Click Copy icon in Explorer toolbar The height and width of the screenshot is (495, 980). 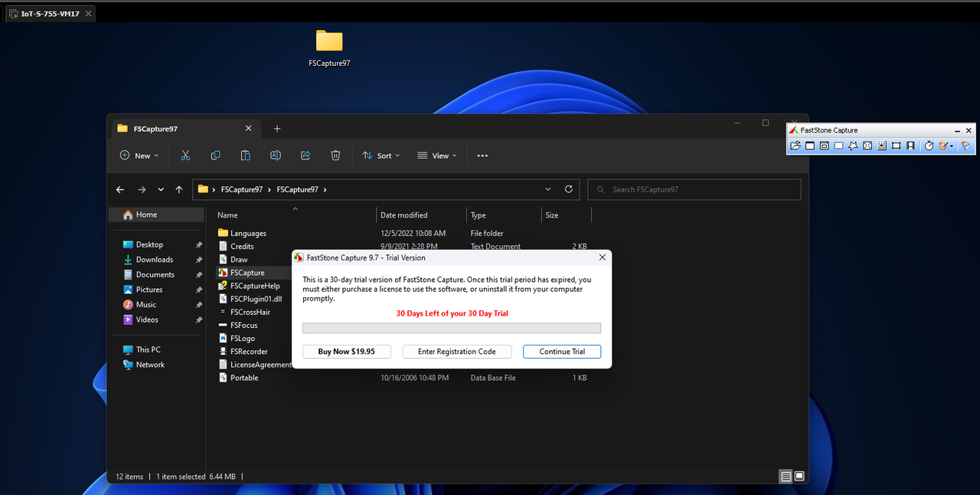(215, 156)
